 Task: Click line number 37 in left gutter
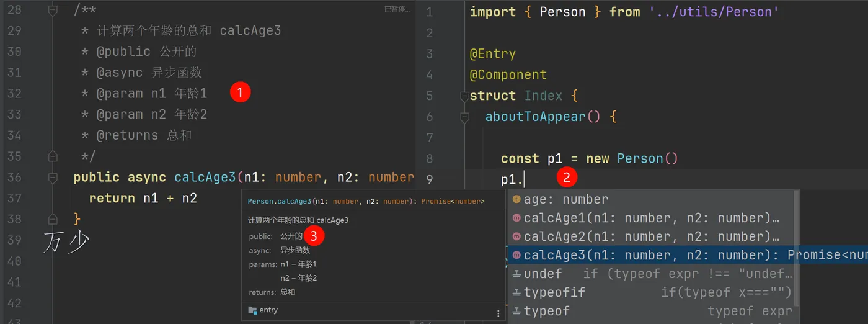[14, 198]
